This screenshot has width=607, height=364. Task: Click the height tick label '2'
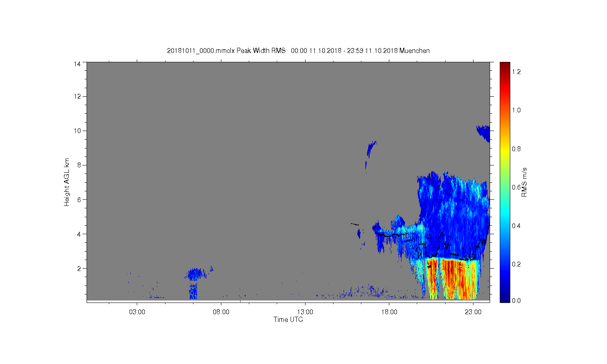[79, 268]
